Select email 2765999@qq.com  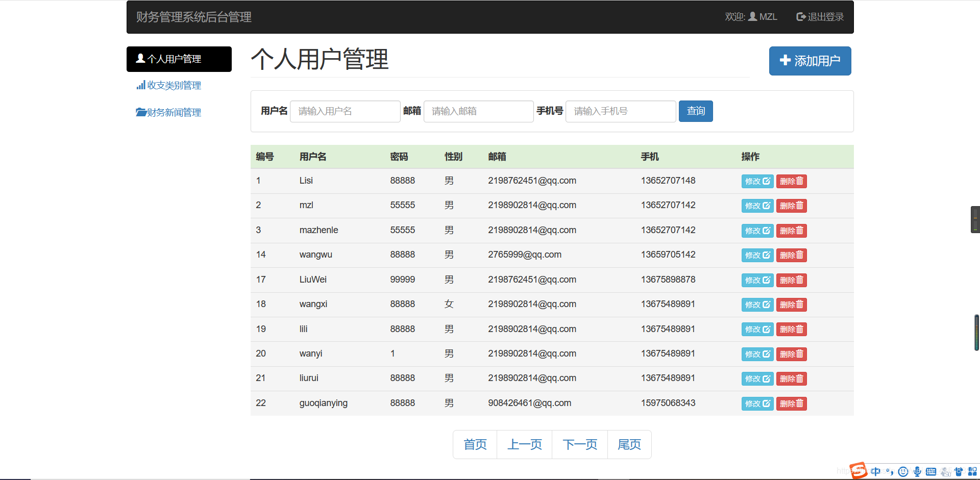tap(525, 255)
